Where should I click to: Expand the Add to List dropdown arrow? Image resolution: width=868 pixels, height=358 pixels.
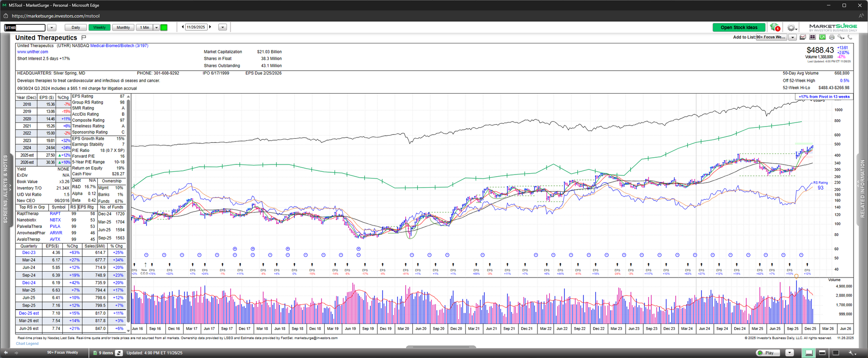tap(793, 37)
